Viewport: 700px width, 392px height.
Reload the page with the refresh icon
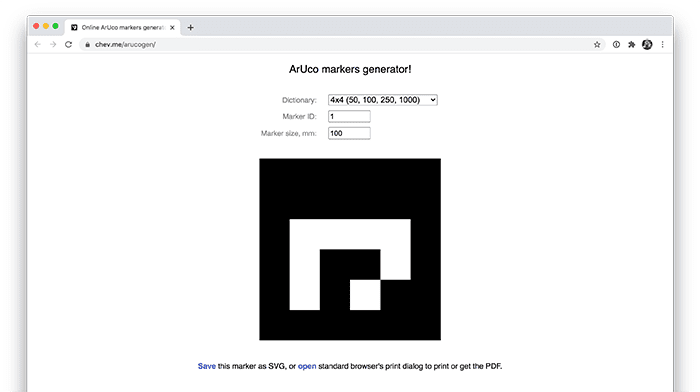tap(68, 44)
